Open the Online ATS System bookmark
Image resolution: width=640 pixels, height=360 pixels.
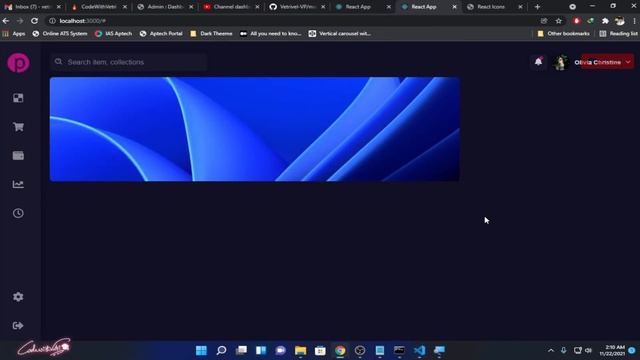[60, 33]
